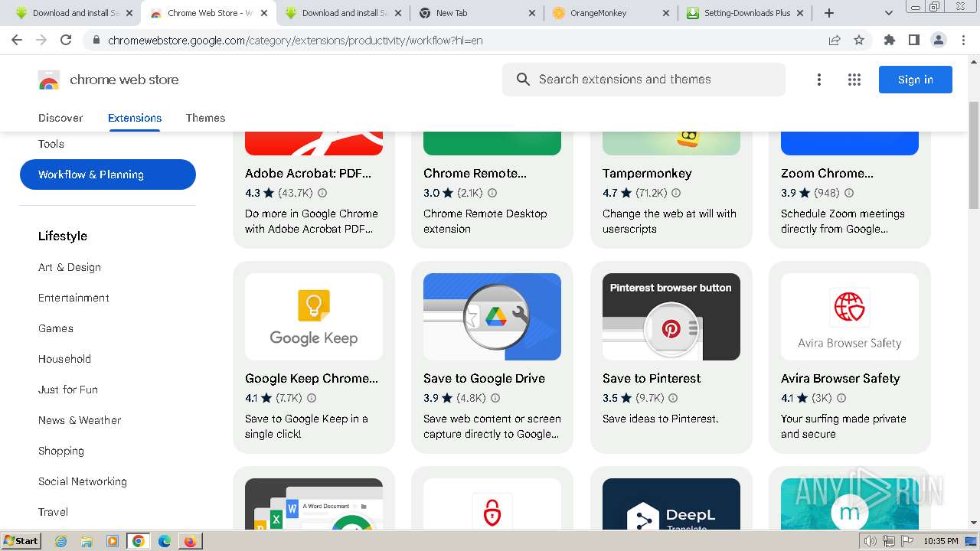Launch Internet Explorer from the taskbar
This screenshot has height=551, width=980.
[x=60, y=541]
